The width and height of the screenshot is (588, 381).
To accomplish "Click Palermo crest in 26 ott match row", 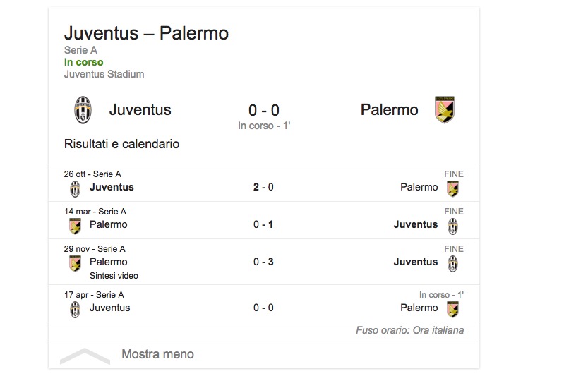I will (452, 188).
